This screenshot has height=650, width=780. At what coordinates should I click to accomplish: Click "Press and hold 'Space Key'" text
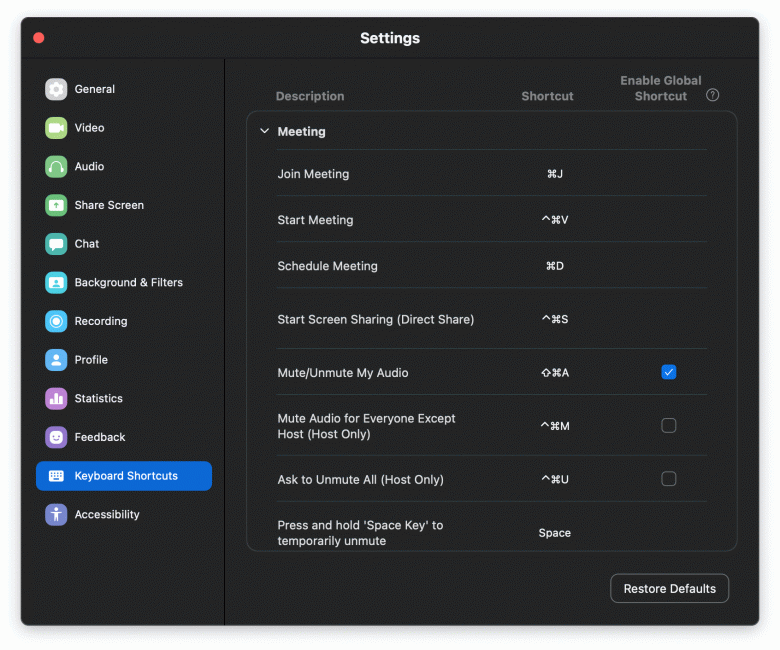tap(360, 533)
